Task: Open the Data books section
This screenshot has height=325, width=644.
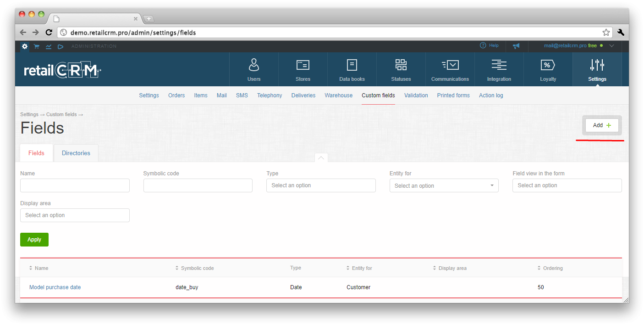Action: pyautogui.click(x=352, y=69)
